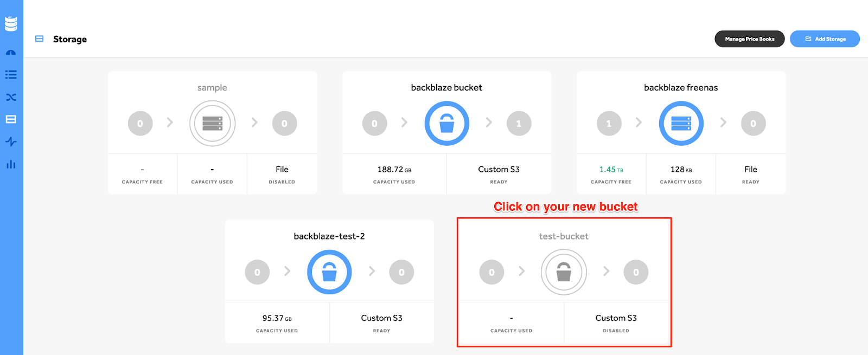The width and height of the screenshot is (868, 355).
Task: Open the bar chart reports icon in sidebar
Action: tap(11, 164)
